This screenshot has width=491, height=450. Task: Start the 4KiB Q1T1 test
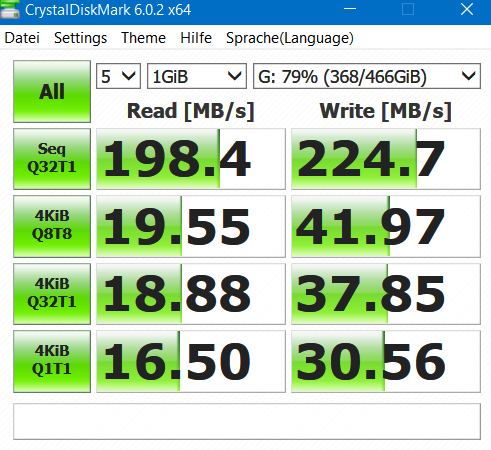(x=52, y=361)
